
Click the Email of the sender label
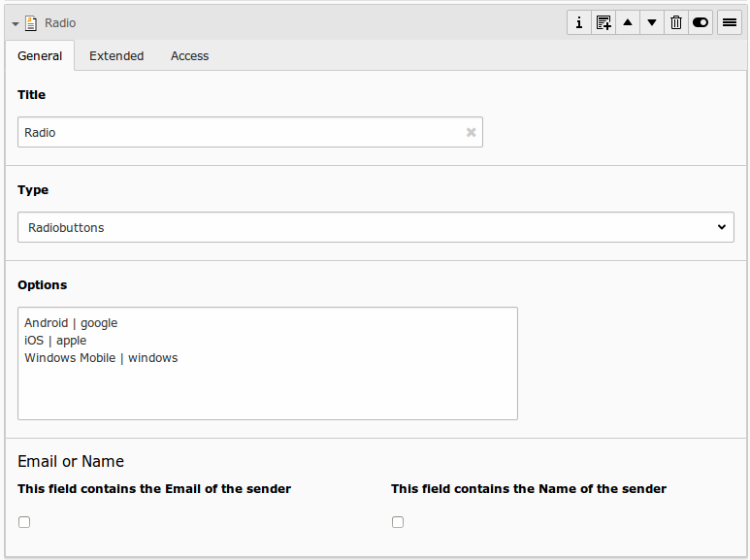pyautogui.click(x=154, y=489)
